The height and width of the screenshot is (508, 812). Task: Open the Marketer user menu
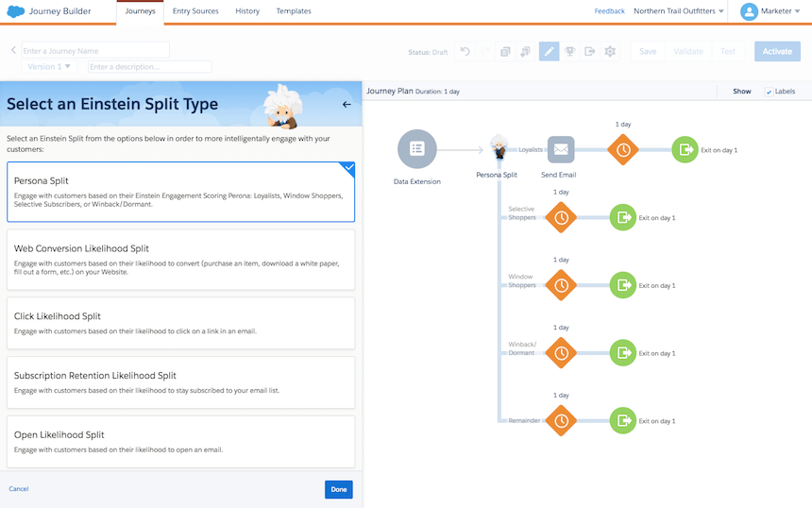(x=780, y=11)
